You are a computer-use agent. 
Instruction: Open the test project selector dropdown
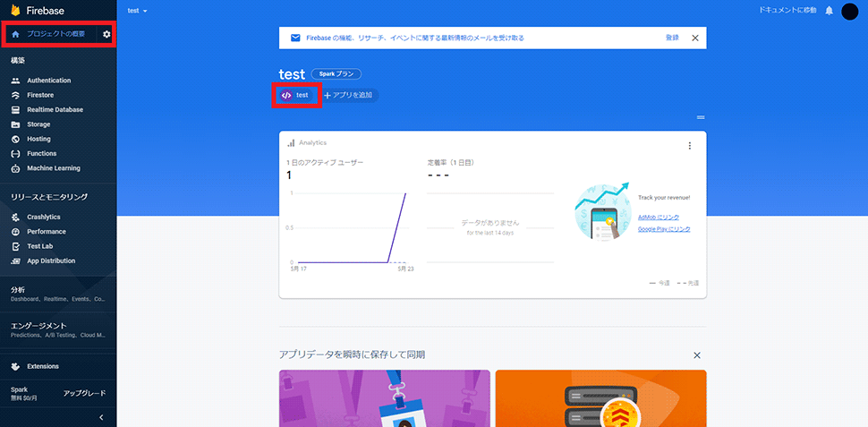137,11
